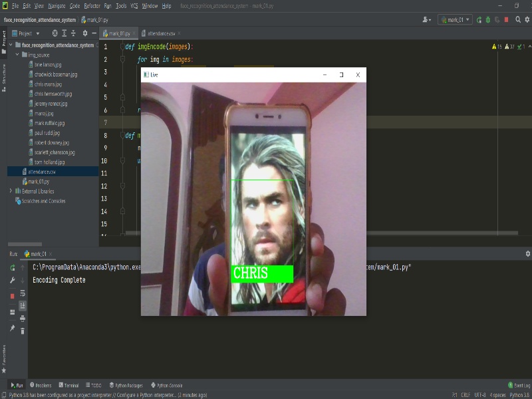The height and width of the screenshot is (399, 532).
Task: Rerun the mark_01 program
Action: [x=12, y=268]
